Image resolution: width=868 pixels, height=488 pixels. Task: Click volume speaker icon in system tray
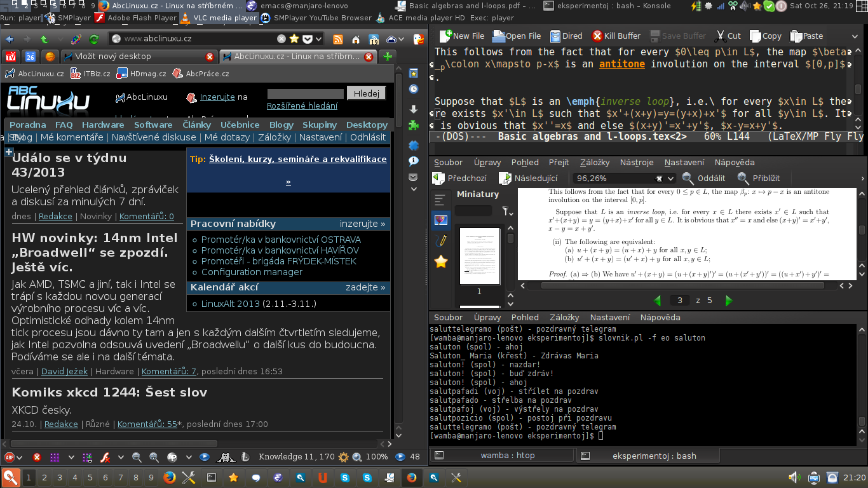tap(794, 477)
